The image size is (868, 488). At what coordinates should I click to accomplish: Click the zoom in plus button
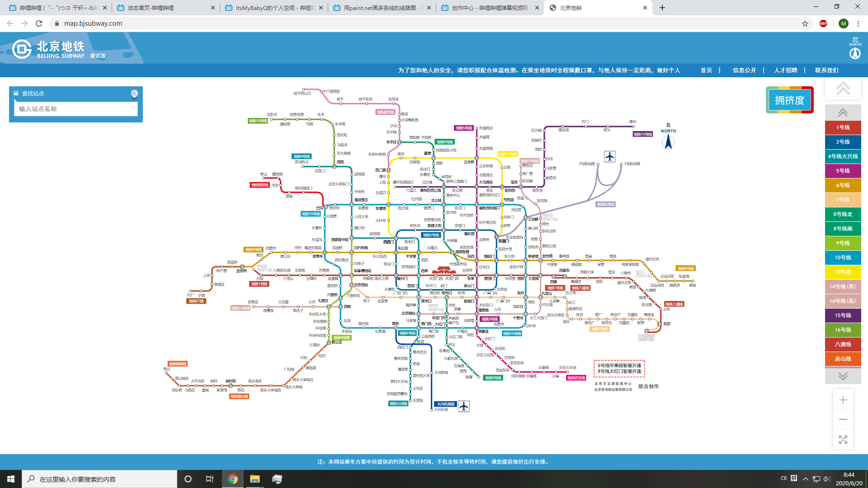coord(843,400)
